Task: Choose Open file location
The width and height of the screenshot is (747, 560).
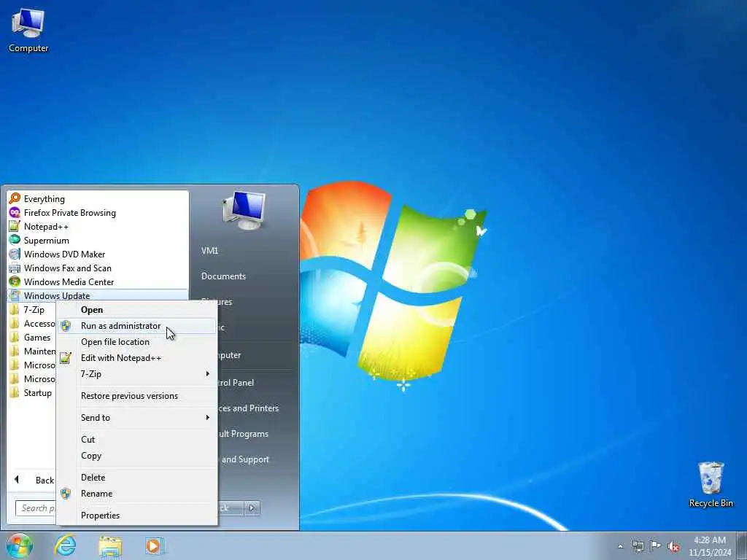Action: click(x=136, y=342)
